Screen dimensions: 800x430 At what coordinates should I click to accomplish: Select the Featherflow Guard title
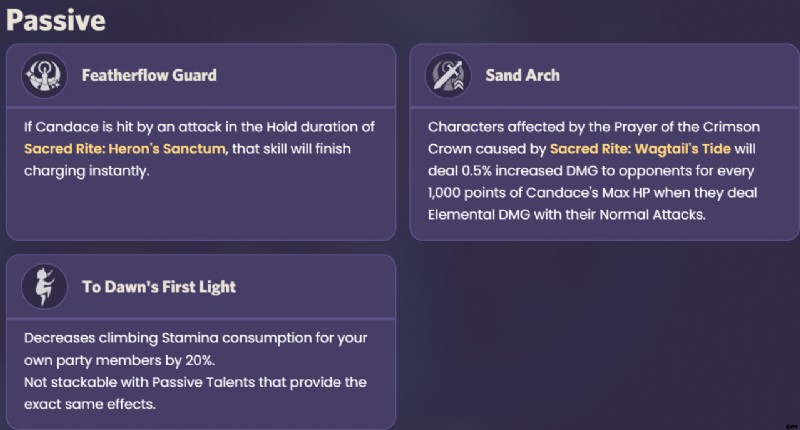pos(149,75)
